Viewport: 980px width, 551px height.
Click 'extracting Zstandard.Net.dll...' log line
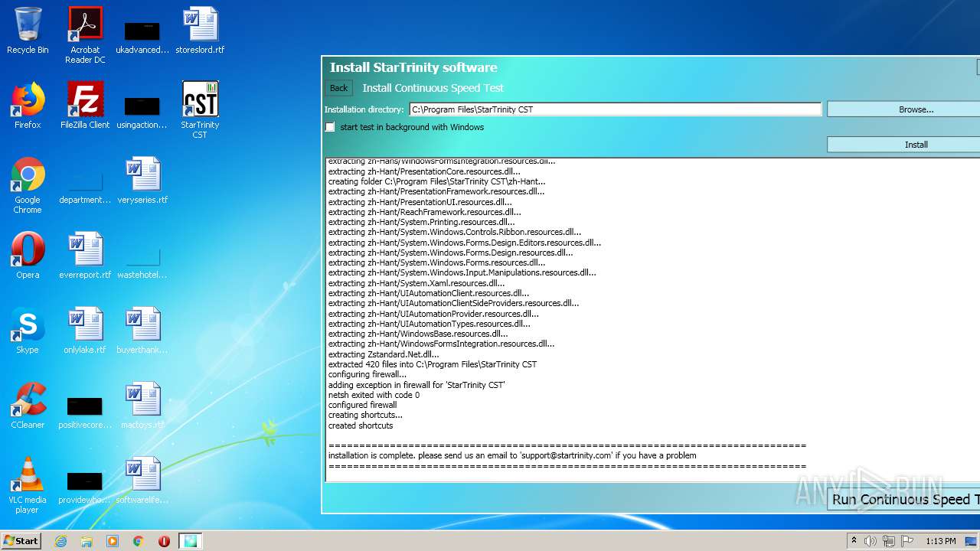pos(384,354)
